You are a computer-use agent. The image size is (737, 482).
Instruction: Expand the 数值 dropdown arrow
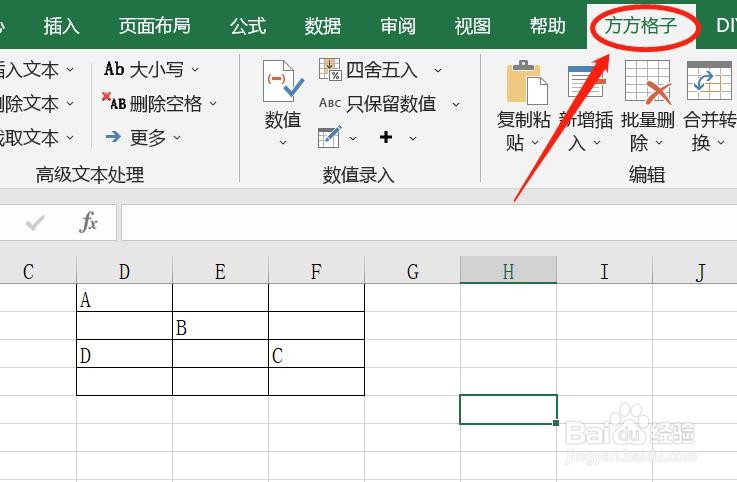point(282,142)
